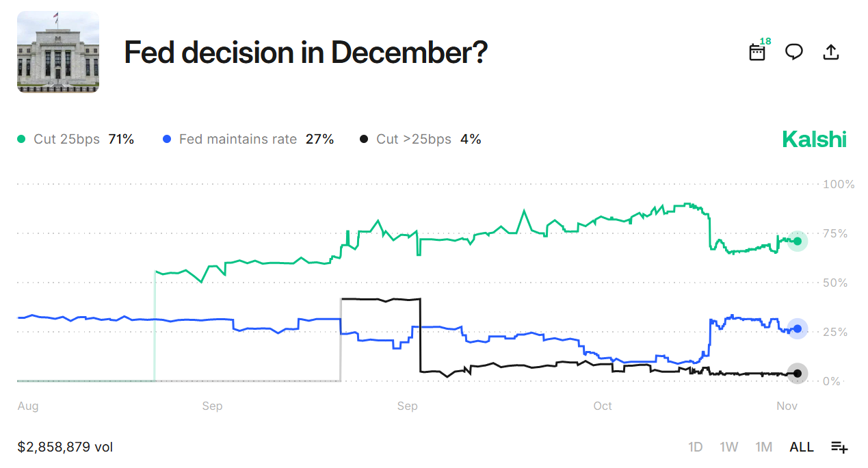Click the comments speech bubble icon
868x468 pixels.
794,51
